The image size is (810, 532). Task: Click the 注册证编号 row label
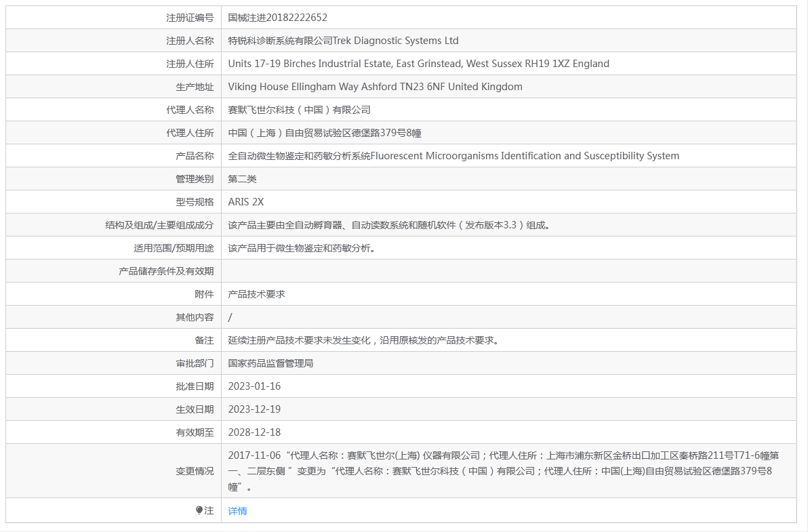coord(190,18)
